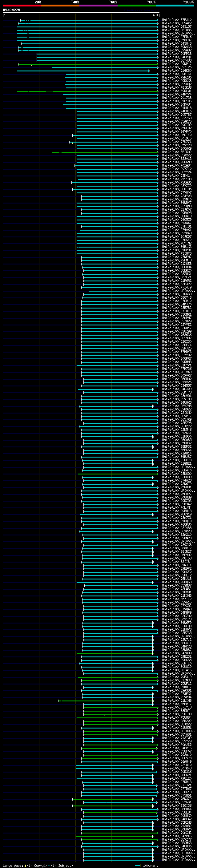Click the cyan identity legend bar
The image size is (197, 868).
(175, 6)
